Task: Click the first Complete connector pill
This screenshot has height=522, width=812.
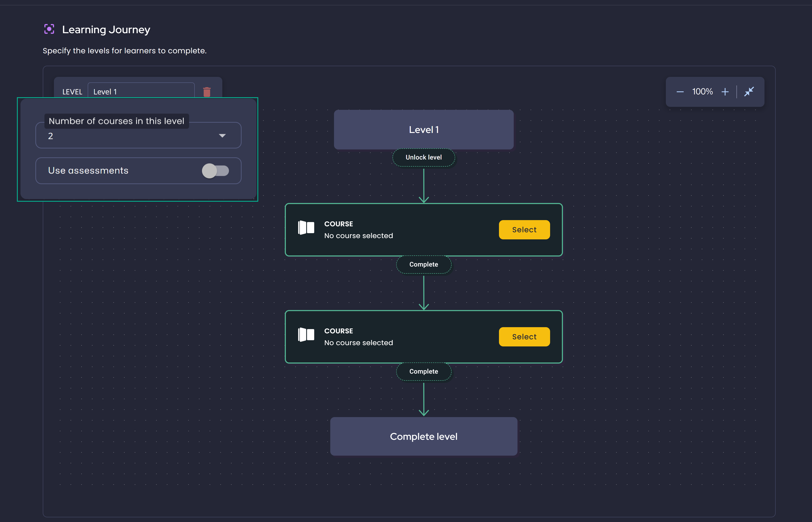Action: coord(423,264)
